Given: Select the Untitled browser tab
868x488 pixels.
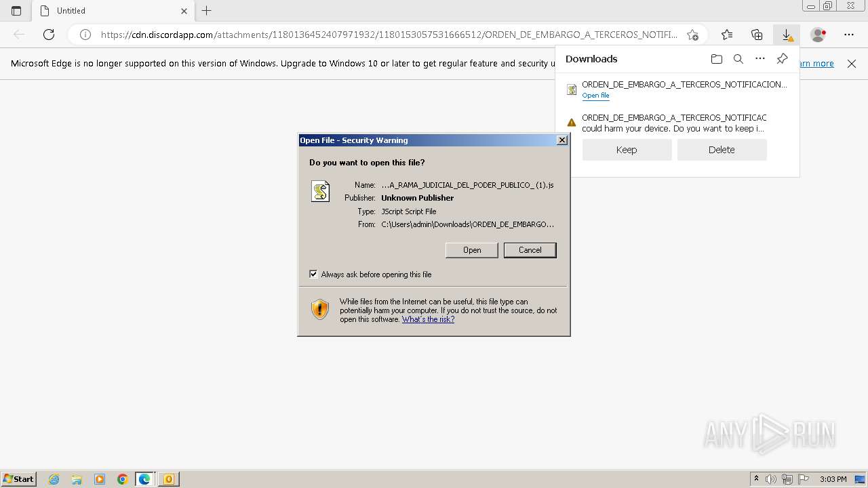Looking at the screenshot, I should [113, 11].
